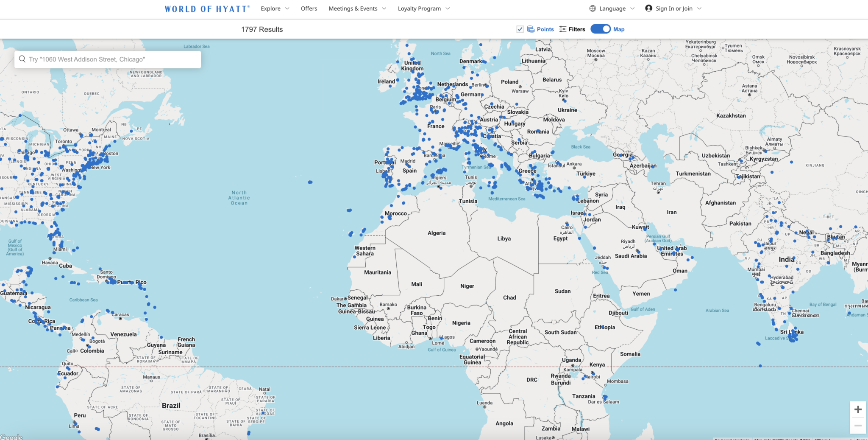
Task: Click Sign In or Join
Action: tap(674, 8)
